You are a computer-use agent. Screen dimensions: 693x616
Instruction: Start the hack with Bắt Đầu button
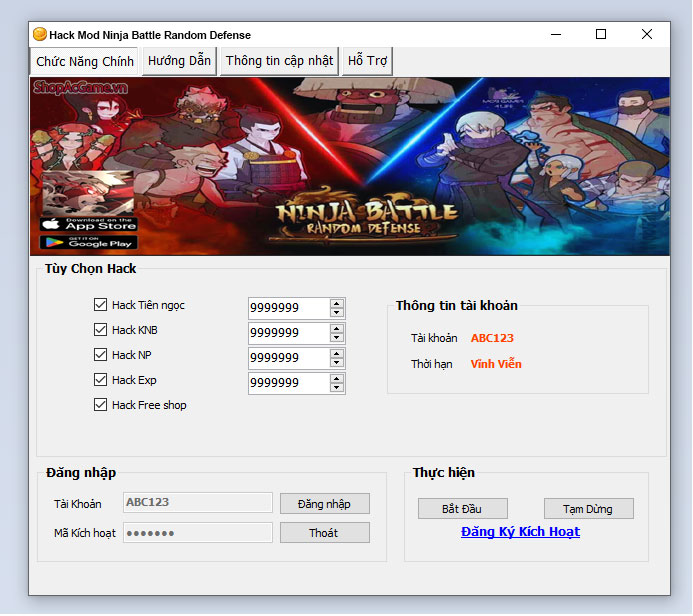click(463, 509)
